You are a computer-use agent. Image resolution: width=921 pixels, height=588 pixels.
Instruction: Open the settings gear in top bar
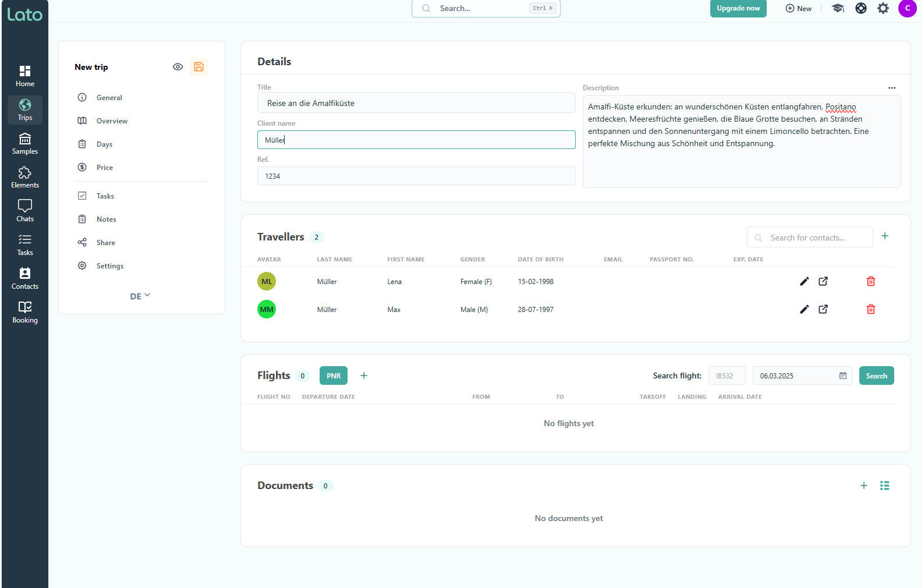[883, 8]
